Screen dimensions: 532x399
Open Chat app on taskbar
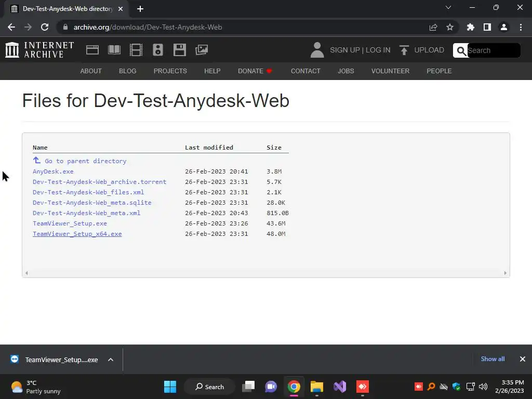(271, 387)
